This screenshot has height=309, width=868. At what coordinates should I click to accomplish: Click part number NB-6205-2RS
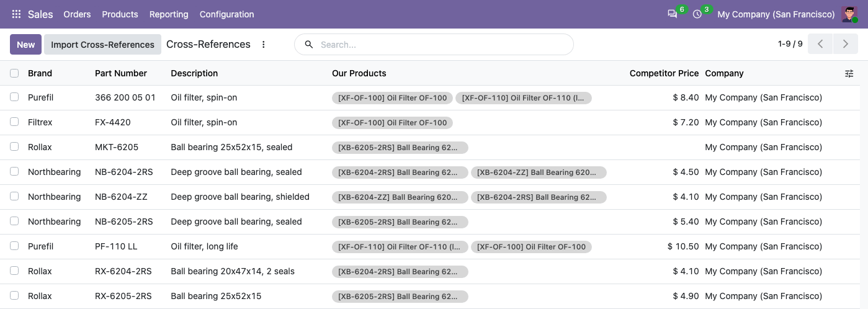coord(123,222)
